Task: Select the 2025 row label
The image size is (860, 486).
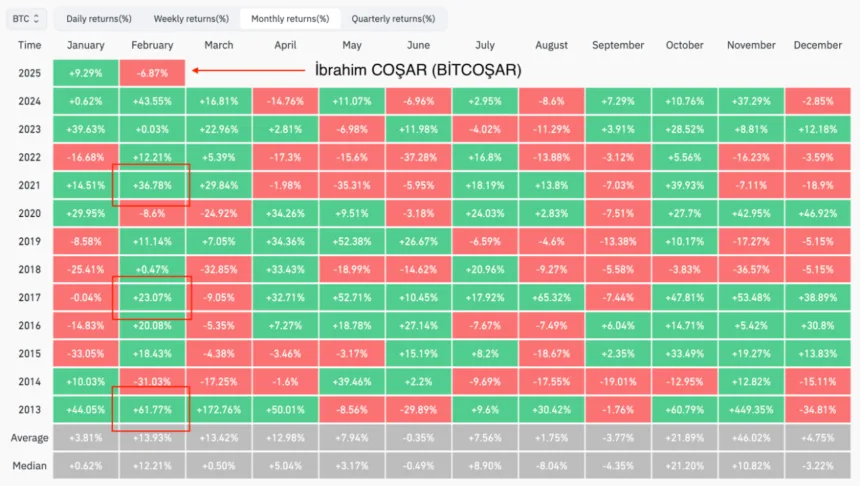Action: point(29,73)
